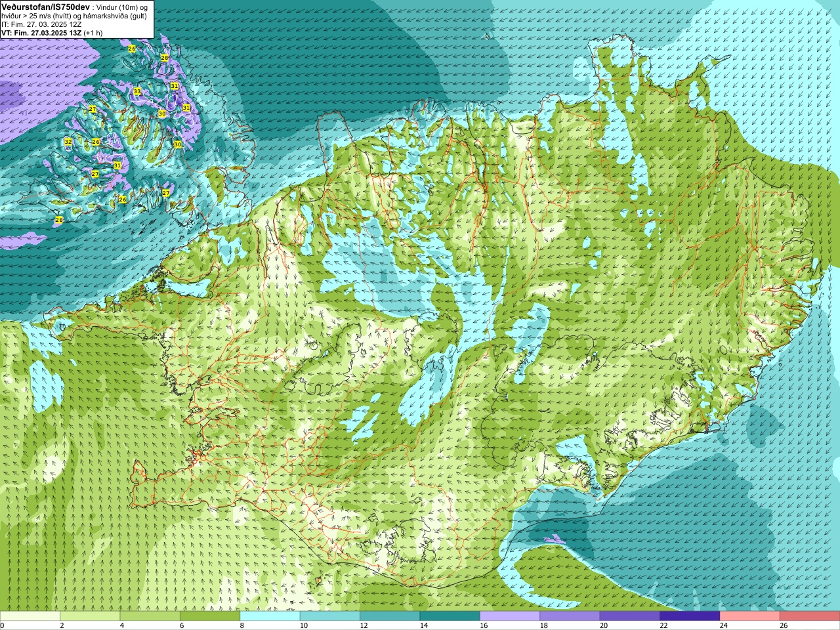Select the 14–16 m/s dark teal legend swatch
This screenshot has height=630, width=840.
coord(450,616)
